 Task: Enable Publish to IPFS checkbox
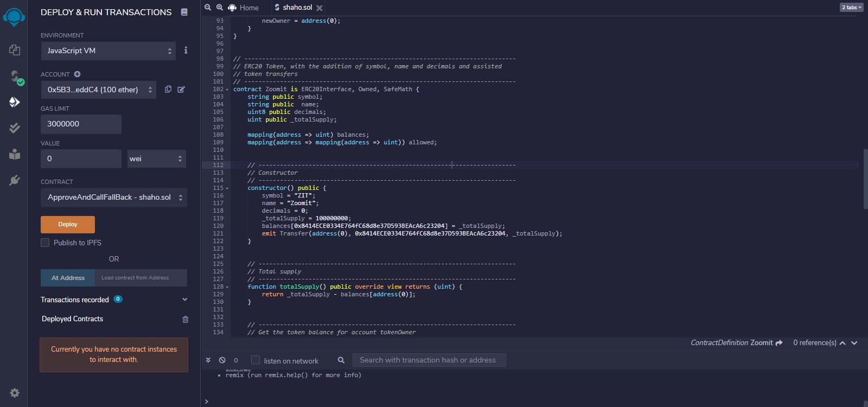pyautogui.click(x=45, y=243)
